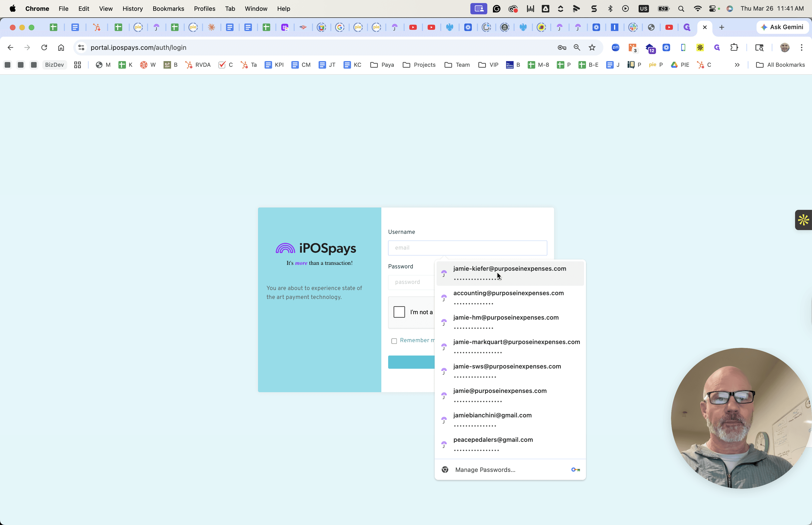This screenshot has width=812, height=525.
Task: Open the RVDA bookmark
Action: pyautogui.click(x=198, y=65)
